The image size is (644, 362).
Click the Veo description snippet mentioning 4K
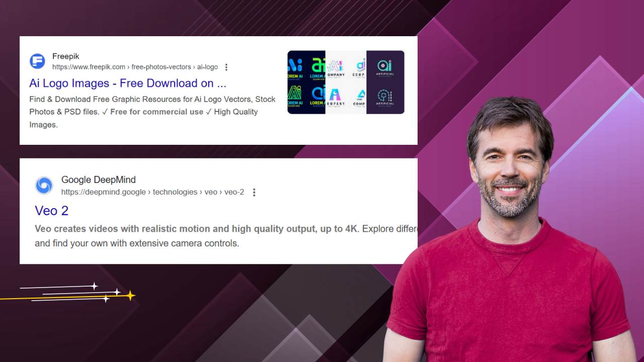coord(226,229)
